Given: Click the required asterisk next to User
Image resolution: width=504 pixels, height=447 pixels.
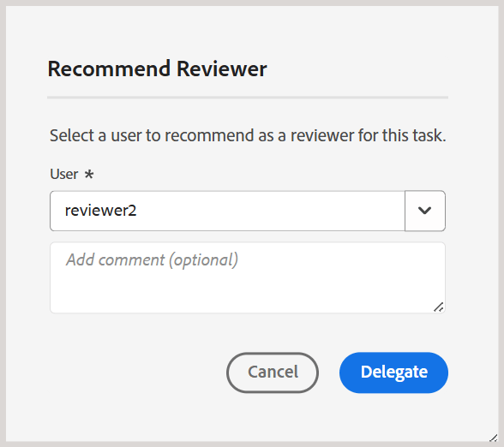Looking at the screenshot, I should 89,174.
